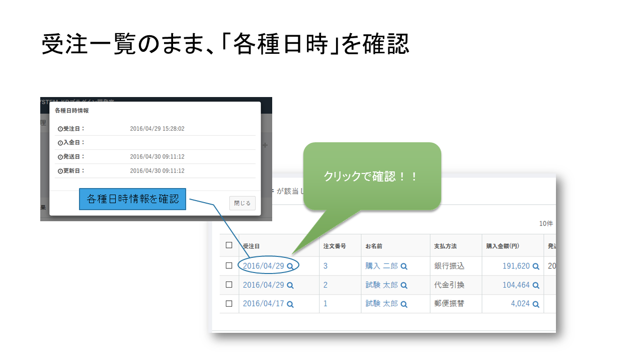Click the 受注日 column header
Screen dimensions: 644x362
click(x=251, y=246)
